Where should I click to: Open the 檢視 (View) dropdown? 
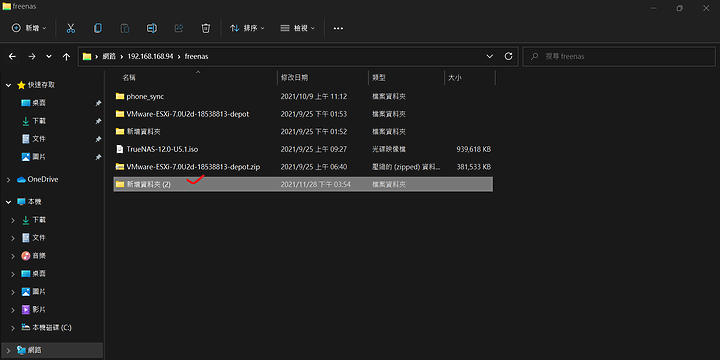[298, 28]
